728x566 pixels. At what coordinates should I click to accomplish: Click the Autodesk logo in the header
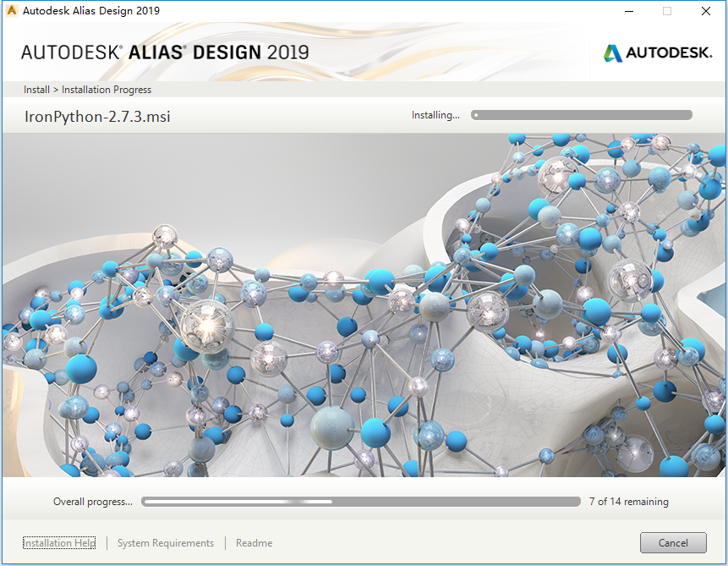658,52
